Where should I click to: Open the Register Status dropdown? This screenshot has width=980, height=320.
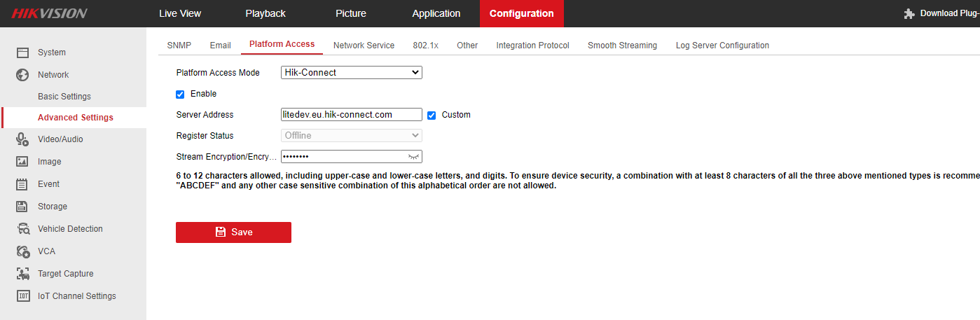coord(351,136)
